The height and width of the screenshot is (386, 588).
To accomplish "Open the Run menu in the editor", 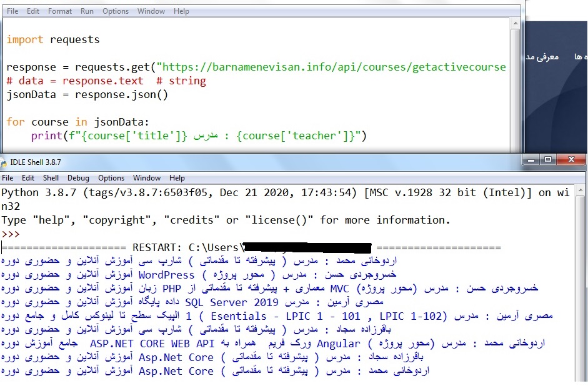I will point(87,11).
